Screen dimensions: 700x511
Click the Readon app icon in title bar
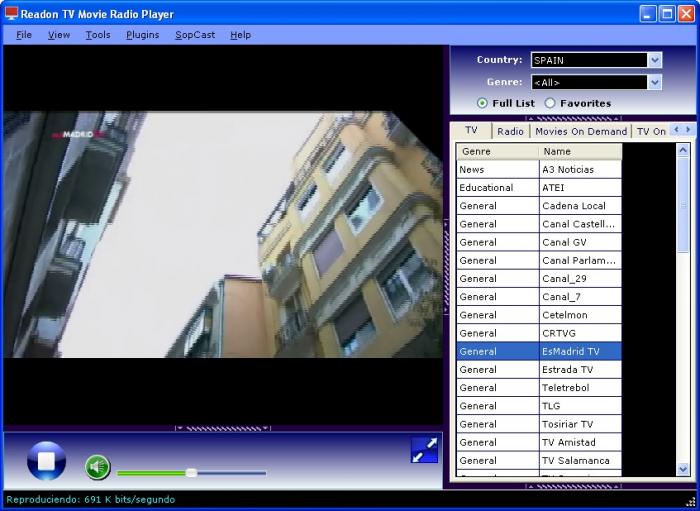(x=11, y=14)
